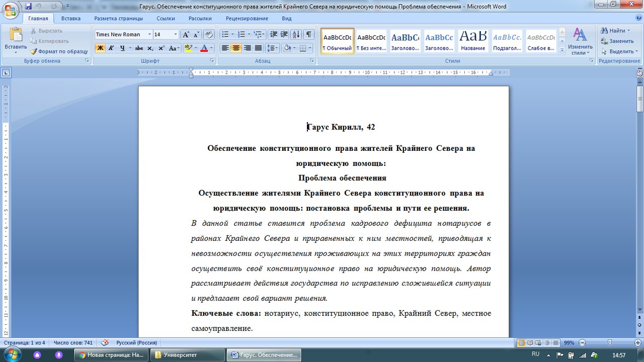Viewport: 644px width, 362px height.
Task: Click the Clear Formatting eraser icon
Action: pos(209,35)
